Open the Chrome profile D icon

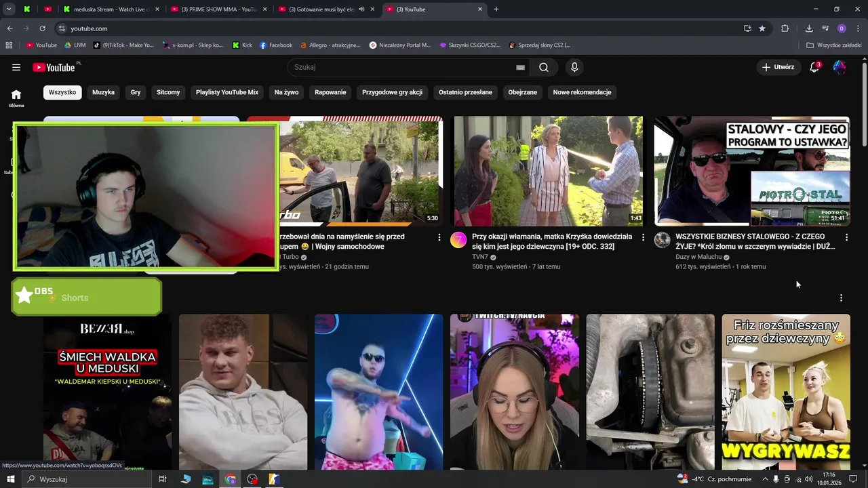[842, 28]
